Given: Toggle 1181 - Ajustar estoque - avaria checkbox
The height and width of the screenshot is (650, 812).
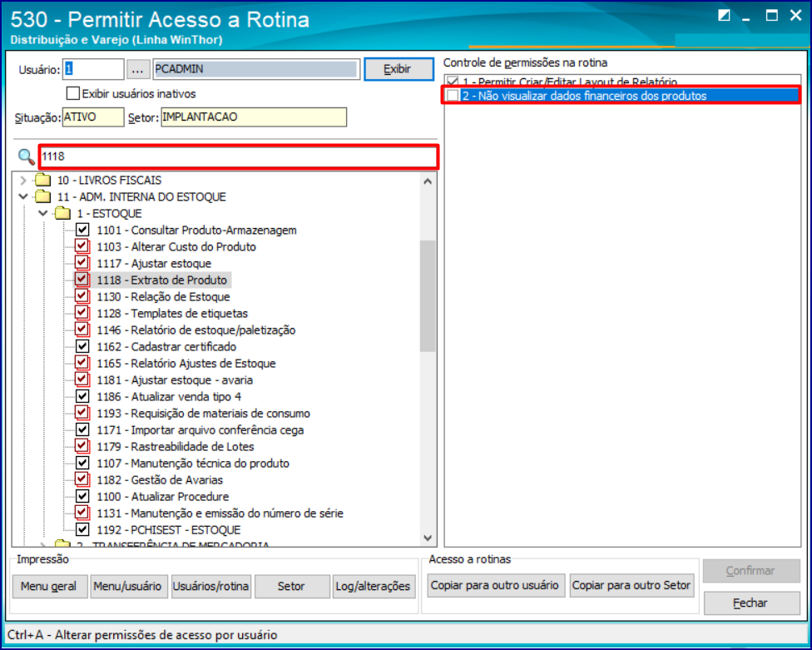Looking at the screenshot, I should pyautogui.click(x=82, y=380).
